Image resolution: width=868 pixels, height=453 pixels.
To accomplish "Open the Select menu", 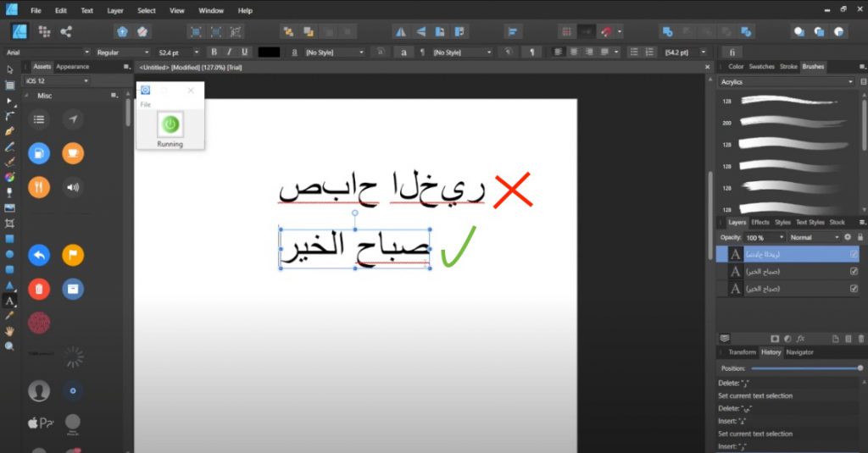I will (146, 10).
